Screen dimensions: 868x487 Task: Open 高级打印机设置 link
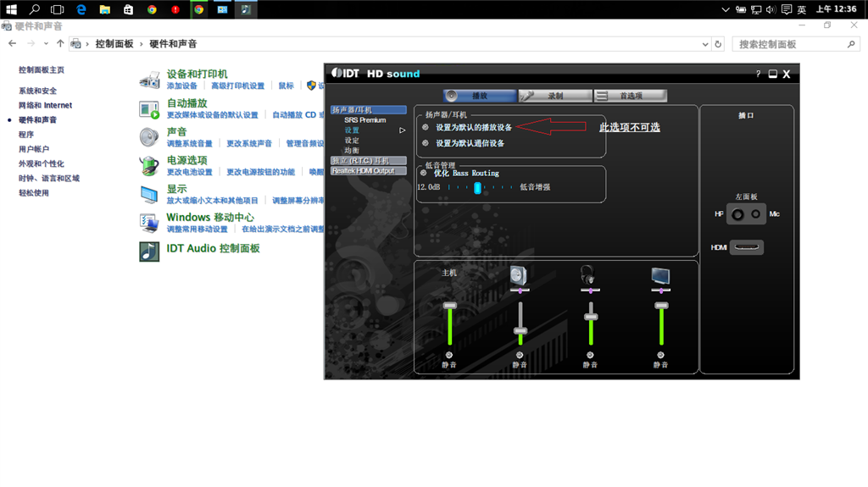(237, 86)
